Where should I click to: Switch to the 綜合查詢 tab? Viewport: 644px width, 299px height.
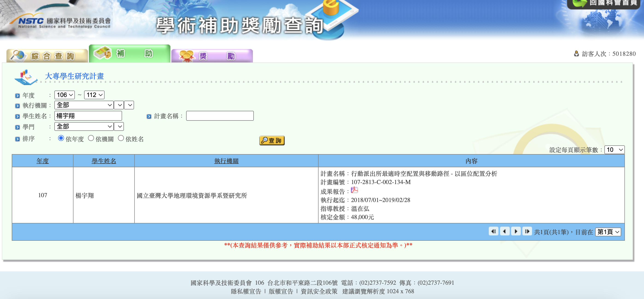[47, 56]
